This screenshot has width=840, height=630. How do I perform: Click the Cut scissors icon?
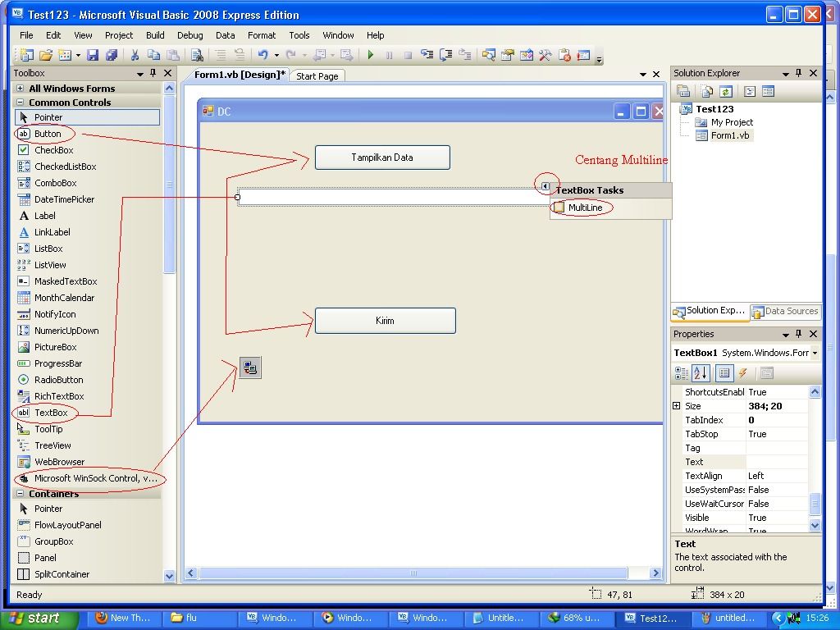135,55
